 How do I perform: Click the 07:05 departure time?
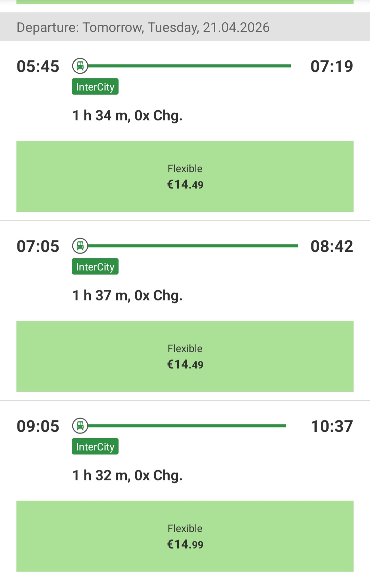[x=38, y=246]
